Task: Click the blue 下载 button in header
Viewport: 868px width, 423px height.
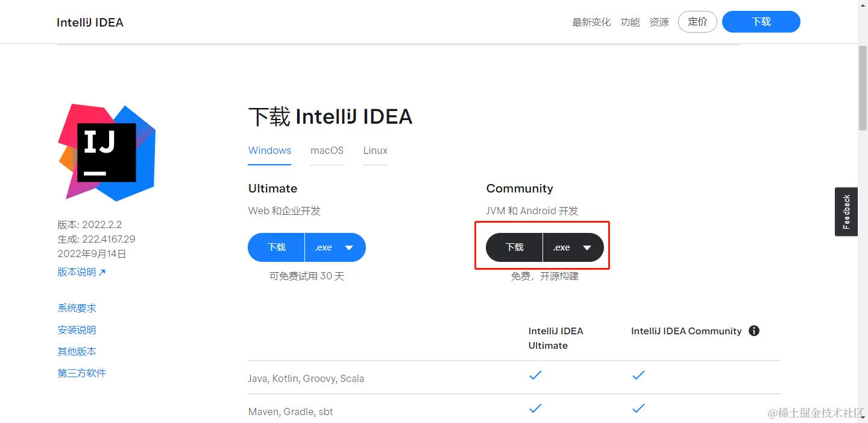Action: (x=761, y=22)
